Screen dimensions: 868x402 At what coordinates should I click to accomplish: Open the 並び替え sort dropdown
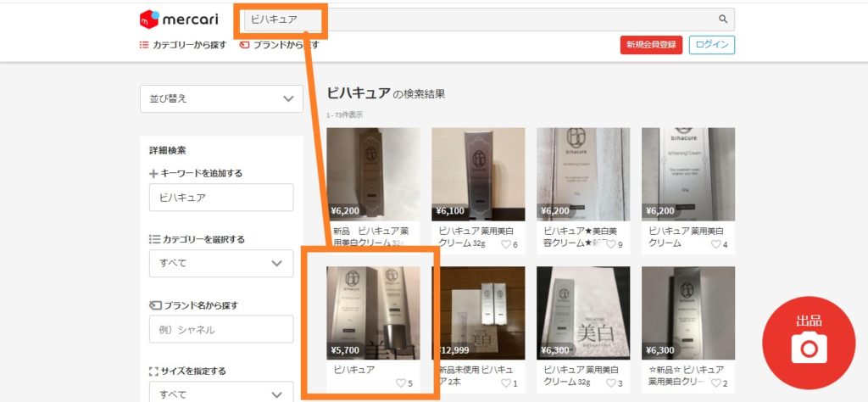[221, 98]
